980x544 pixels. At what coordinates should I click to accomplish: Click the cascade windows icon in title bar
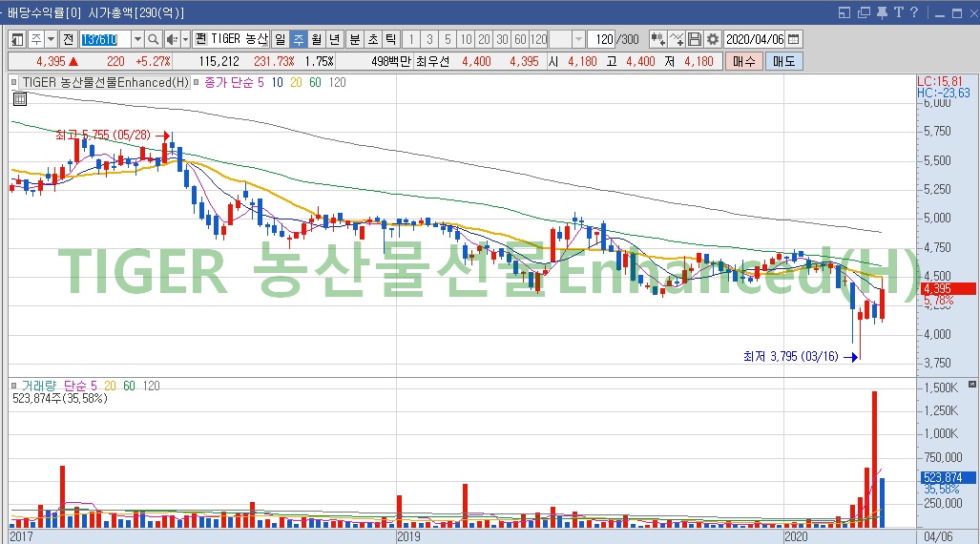(864, 12)
